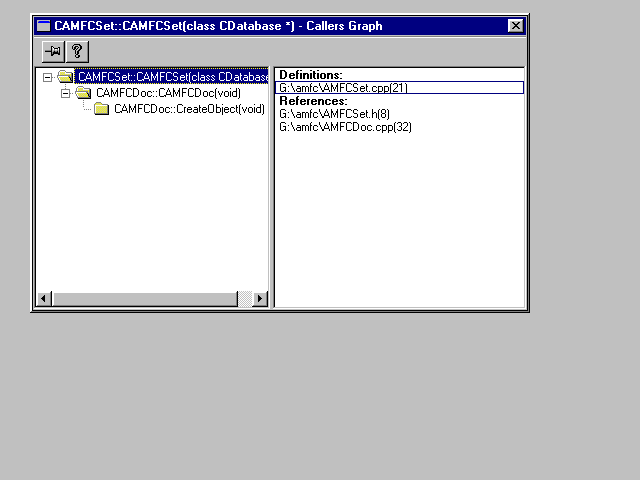Select the CAMFCDoc::CreateObject(void) caller
Viewport: 640px width, 480px height.
coord(189,109)
